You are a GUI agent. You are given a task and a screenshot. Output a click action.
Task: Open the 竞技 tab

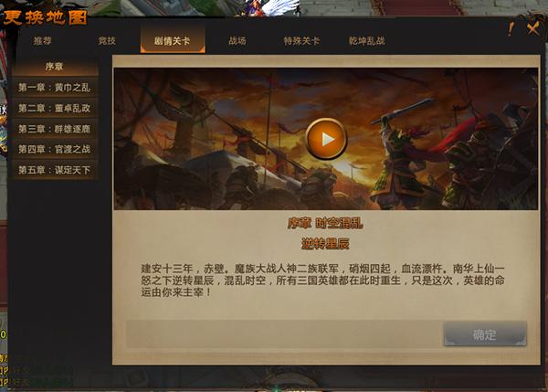coord(107,41)
